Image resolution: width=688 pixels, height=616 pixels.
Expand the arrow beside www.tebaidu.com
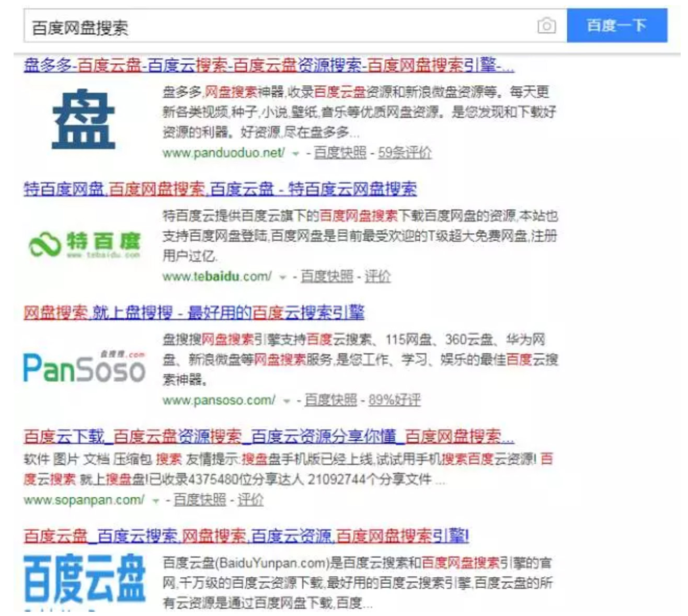[x=282, y=277]
